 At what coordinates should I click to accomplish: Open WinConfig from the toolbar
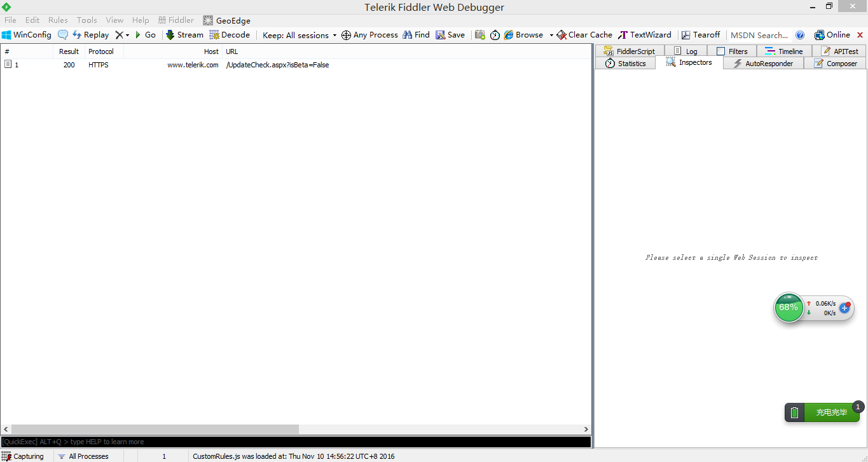27,35
